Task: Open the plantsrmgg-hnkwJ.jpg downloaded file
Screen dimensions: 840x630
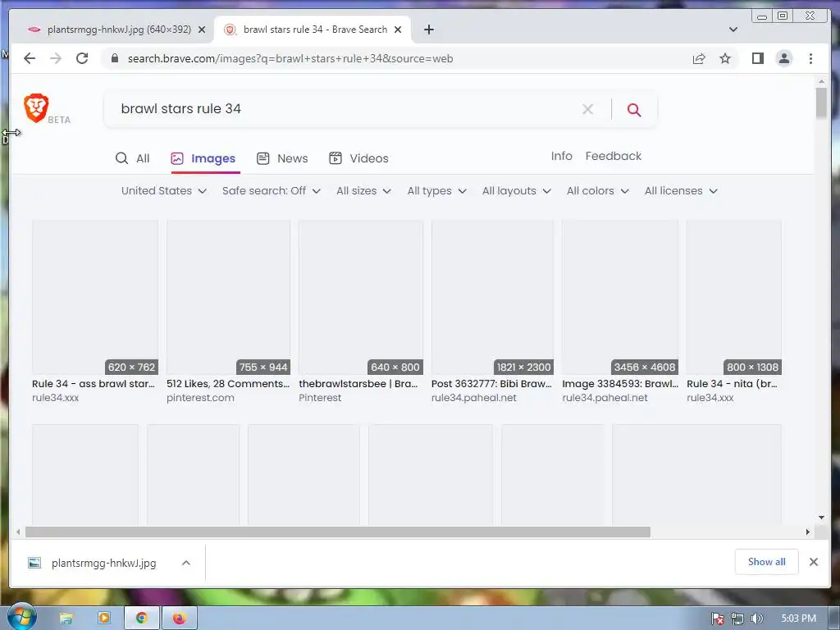Action: click(x=104, y=563)
